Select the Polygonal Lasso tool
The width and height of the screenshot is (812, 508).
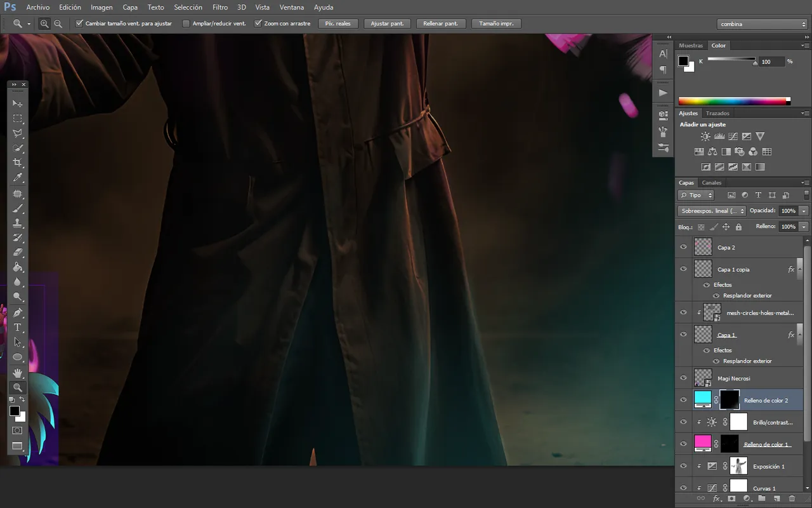pos(18,133)
